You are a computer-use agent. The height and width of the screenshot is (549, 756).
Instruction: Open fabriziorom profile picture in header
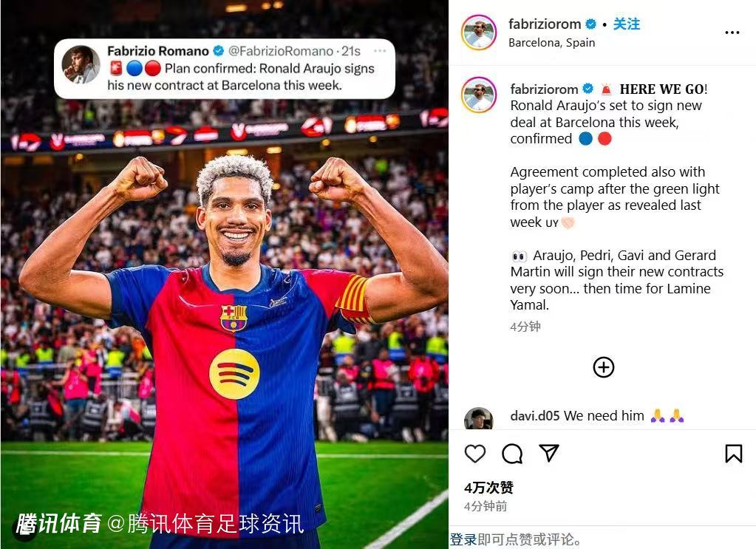(479, 33)
